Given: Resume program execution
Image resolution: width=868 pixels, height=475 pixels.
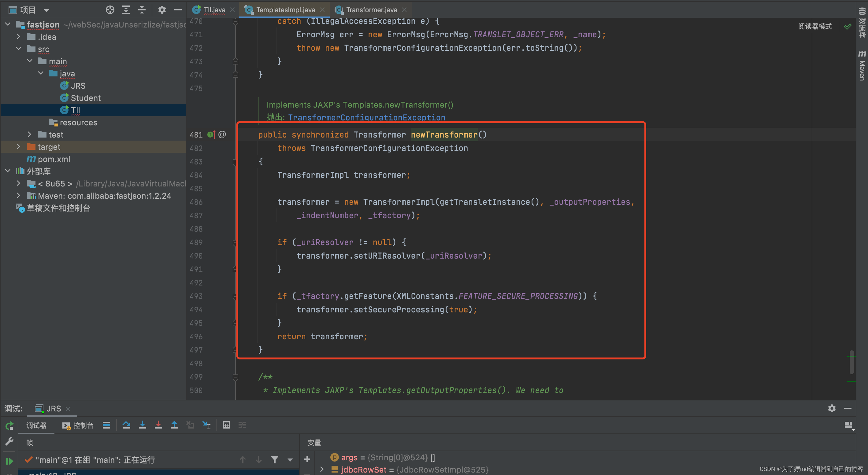Looking at the screenshot, I should tap(9, 461).
